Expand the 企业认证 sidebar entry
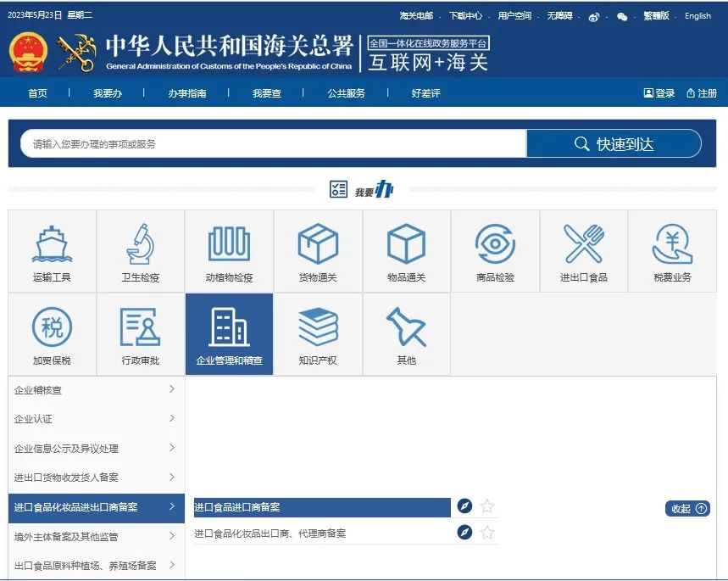This screenshot has width=728, height=581. (96, 419)
